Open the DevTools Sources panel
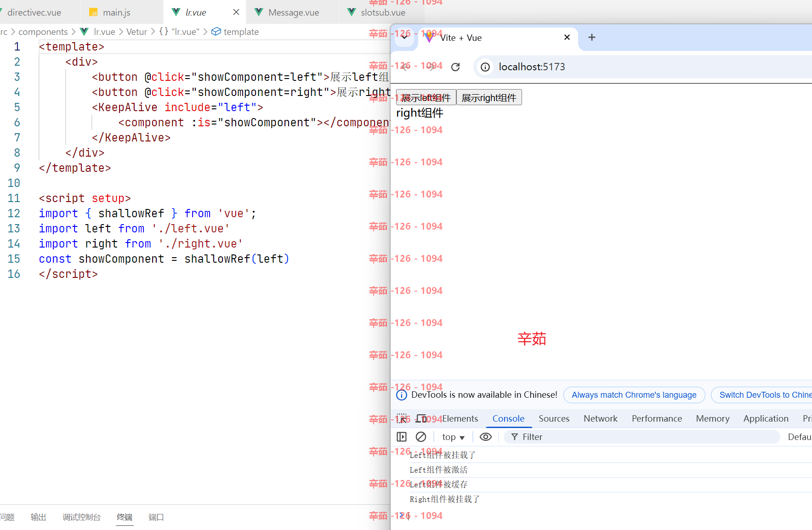Screen dimensions: 812x530 pos(554,418)
